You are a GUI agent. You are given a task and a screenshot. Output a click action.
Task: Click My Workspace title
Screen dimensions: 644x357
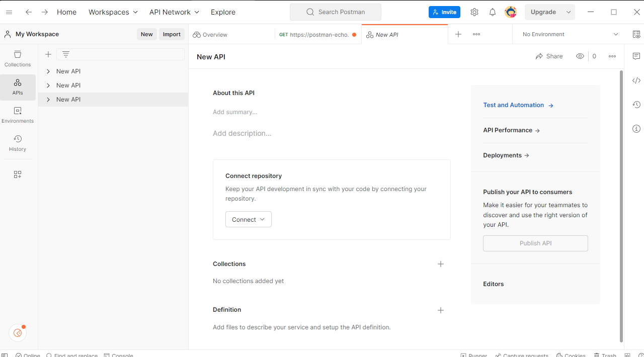click(x=37, y=34)
